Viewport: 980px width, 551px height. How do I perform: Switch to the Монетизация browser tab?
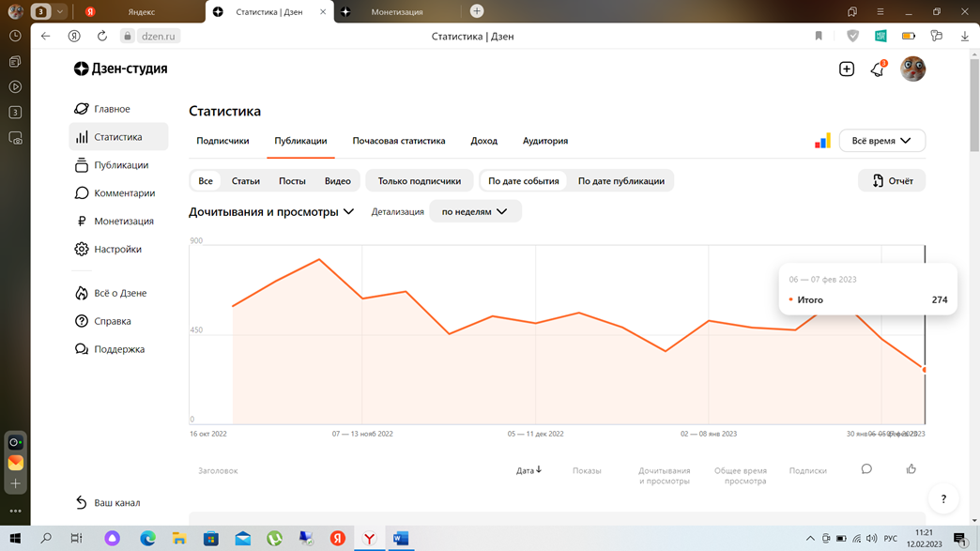click(x=397, y=11)
